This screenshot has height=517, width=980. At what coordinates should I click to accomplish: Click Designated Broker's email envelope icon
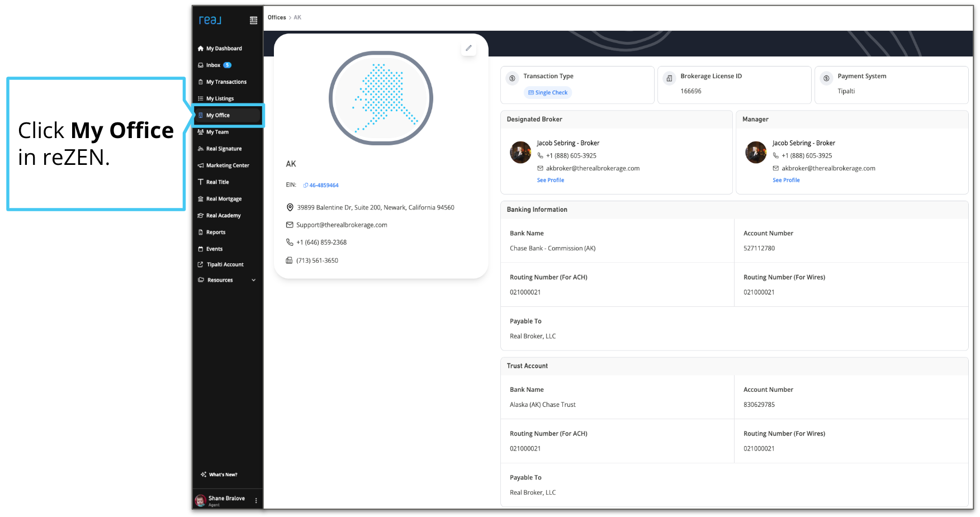pyautogui.click(x=540, y=168)
